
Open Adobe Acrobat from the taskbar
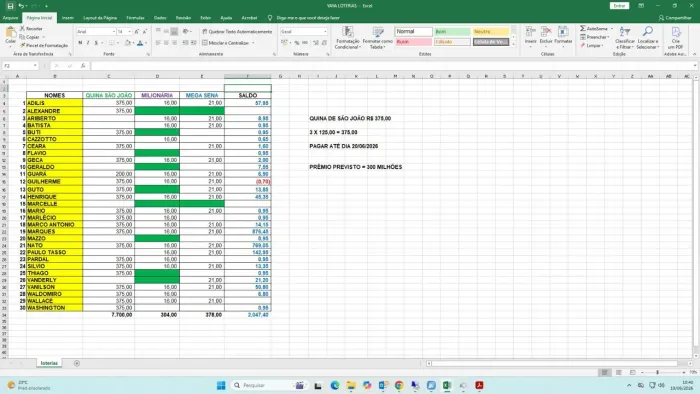pos(479,385)
